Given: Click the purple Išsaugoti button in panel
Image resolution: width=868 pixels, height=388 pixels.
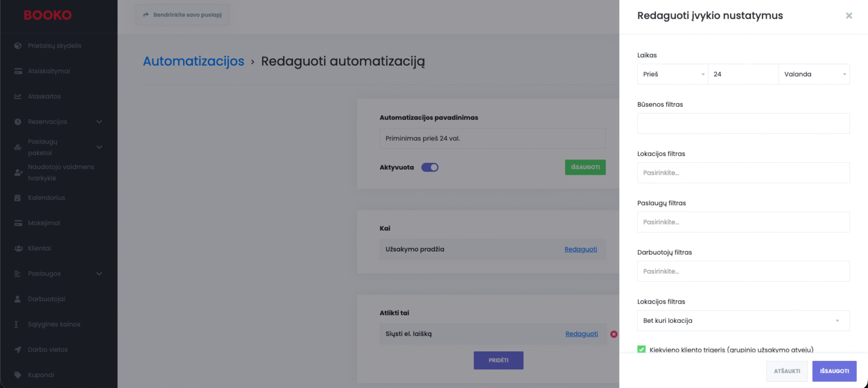Looking at the screenshot, I should [x=834, y=371].
